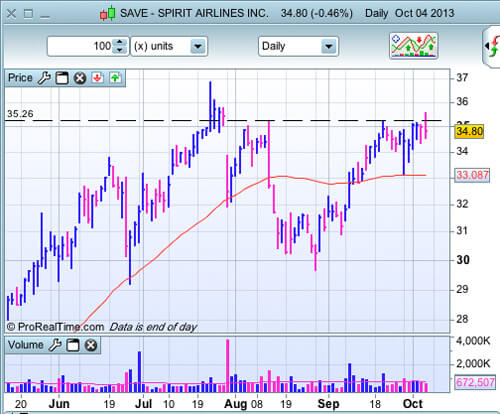Image resolution: width=500 pixels, height=414 pixels.
Task: Click the window maximize square button
Action: coord(29,14)
